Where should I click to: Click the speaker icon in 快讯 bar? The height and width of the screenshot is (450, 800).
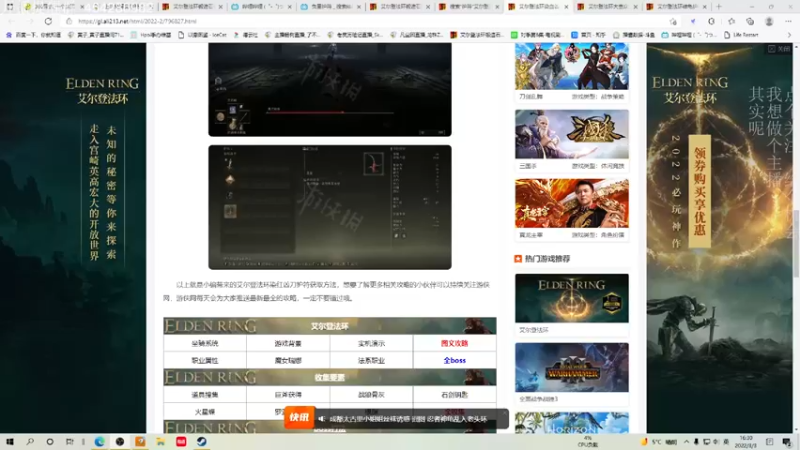point(321,418)
